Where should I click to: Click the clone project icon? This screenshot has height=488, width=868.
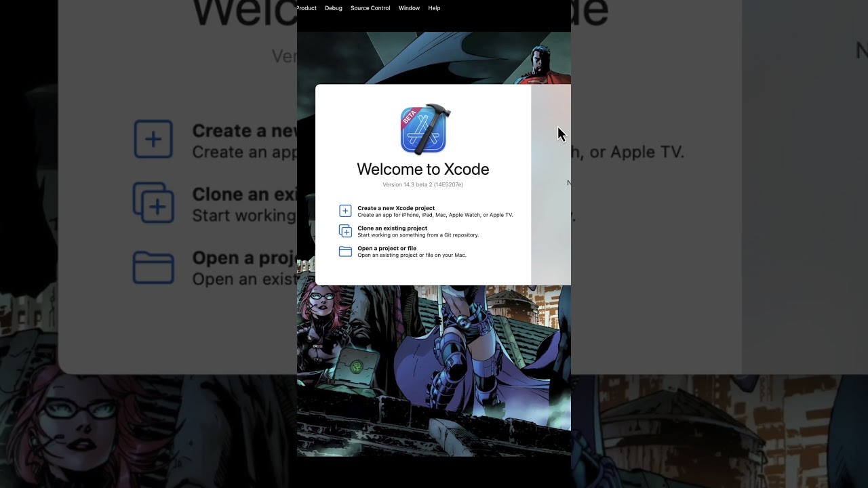(x=345, y=231)
